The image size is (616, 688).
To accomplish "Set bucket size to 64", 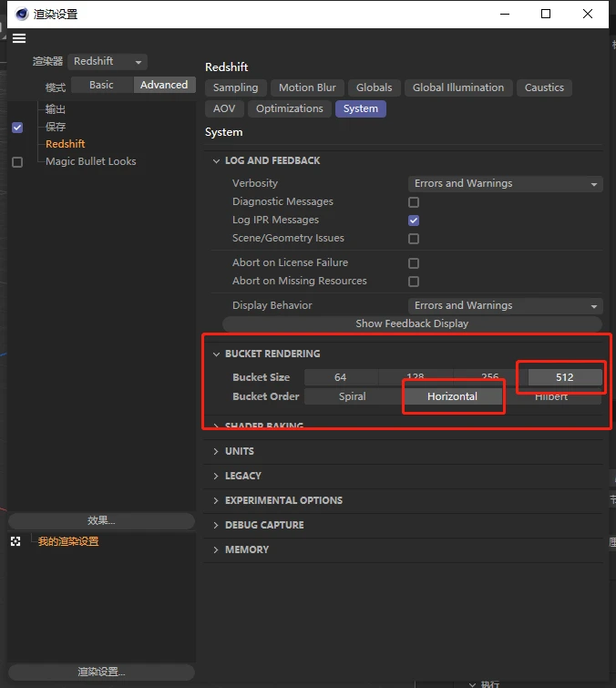I will (340, 377).
